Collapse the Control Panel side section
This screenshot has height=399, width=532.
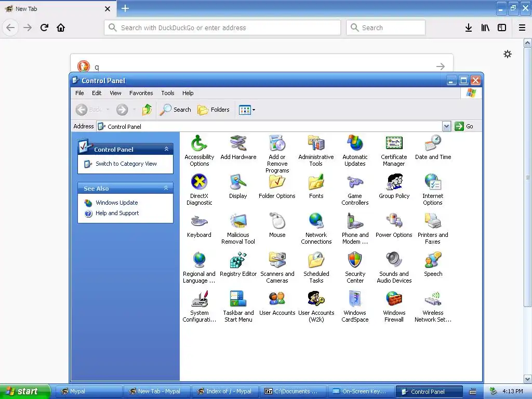(x=166, y=149)
